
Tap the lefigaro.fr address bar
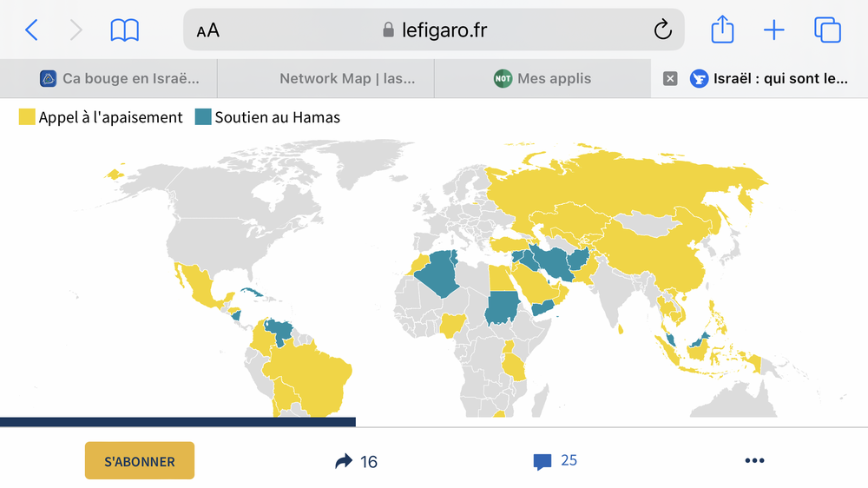pyautogui.click(x=434, y=31)
